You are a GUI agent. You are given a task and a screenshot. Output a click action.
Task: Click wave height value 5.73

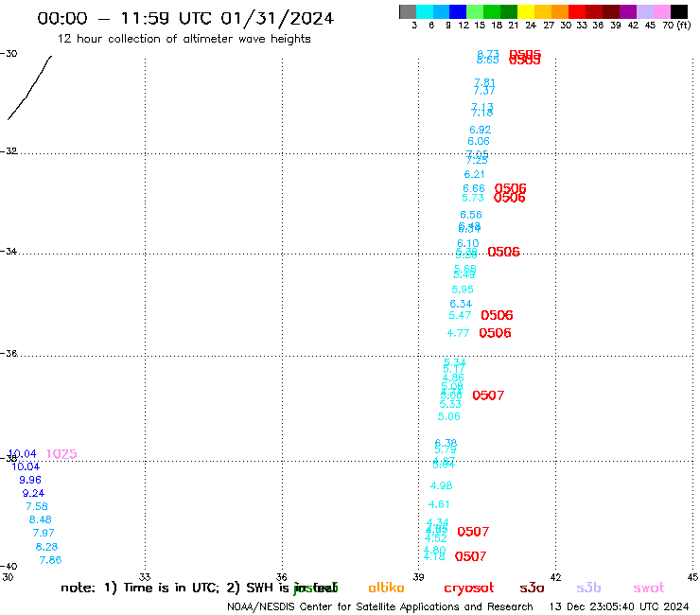473,198
